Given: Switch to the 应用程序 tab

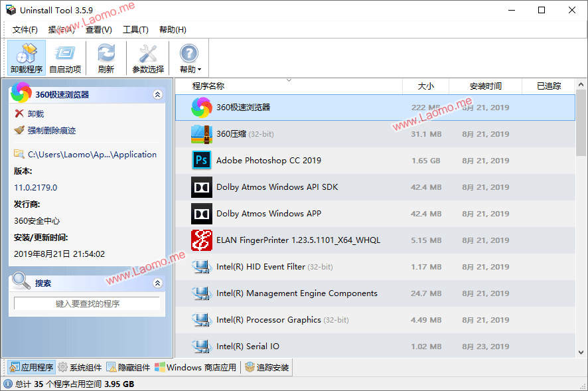Looking at the screenshot, I should tap(31, 367).
